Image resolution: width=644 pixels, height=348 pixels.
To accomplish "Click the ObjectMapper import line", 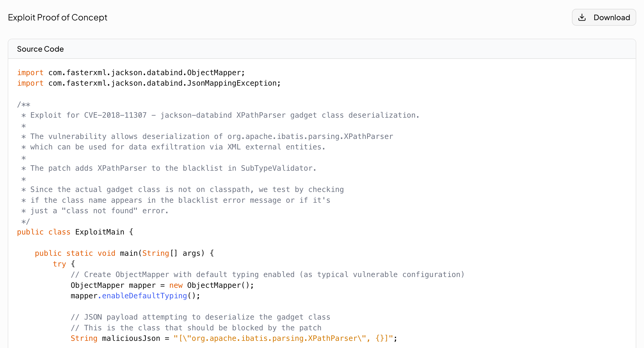I will pyautogui.click(x=131, y=73).
